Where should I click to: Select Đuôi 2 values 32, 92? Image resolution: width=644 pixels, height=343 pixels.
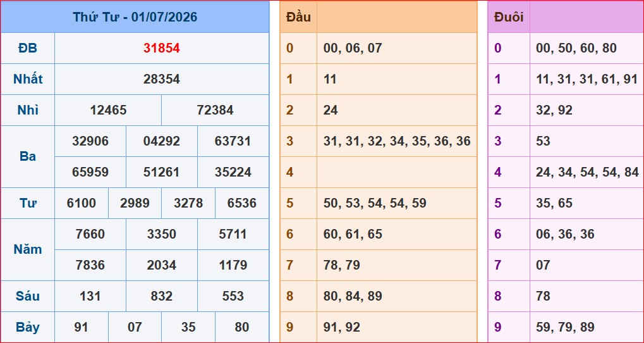point(554,110)
